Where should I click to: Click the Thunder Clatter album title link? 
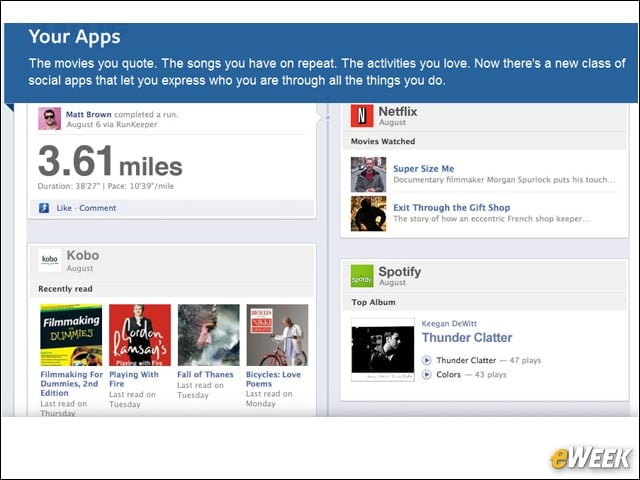click(467, 338)
